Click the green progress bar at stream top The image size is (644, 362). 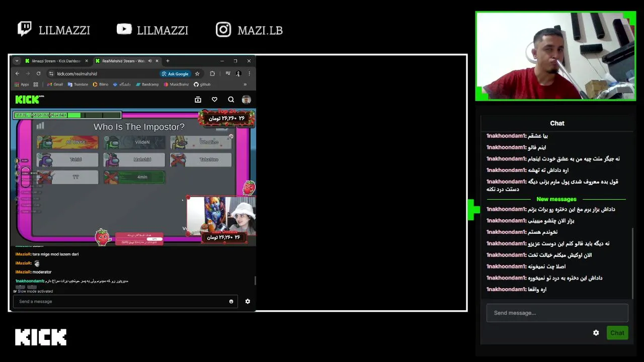pyautogui.click(x=67, y=115)
